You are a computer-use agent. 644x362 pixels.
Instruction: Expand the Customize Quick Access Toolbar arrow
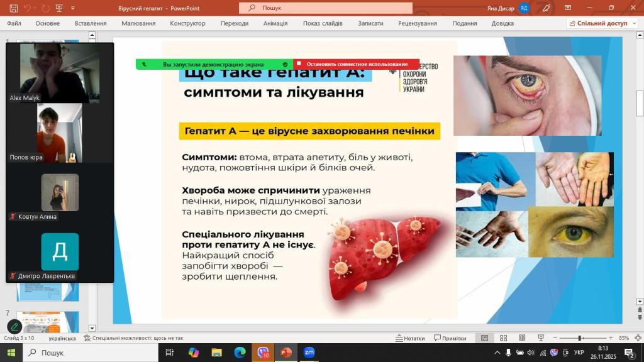pyautogui.click(x=72, y=8)
